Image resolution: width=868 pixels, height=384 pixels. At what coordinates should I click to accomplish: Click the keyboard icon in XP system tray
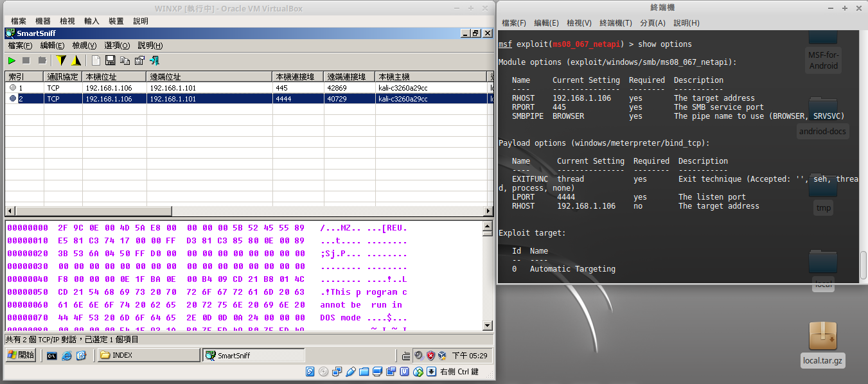406,355
